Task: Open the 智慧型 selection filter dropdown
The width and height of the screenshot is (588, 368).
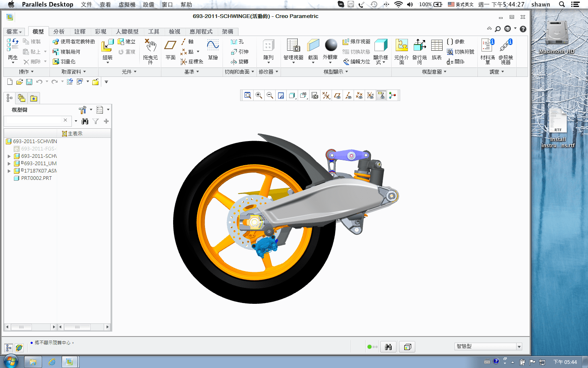Action: click(519, 347)
